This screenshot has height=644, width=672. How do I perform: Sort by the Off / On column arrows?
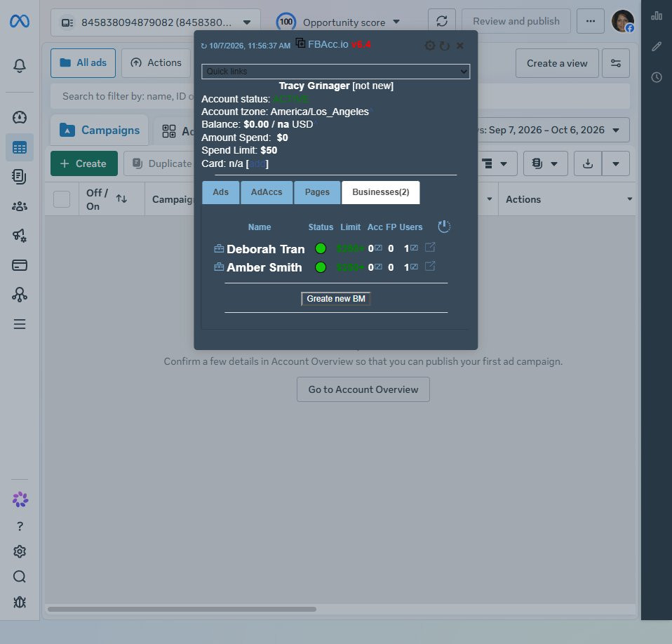(121, 199)
